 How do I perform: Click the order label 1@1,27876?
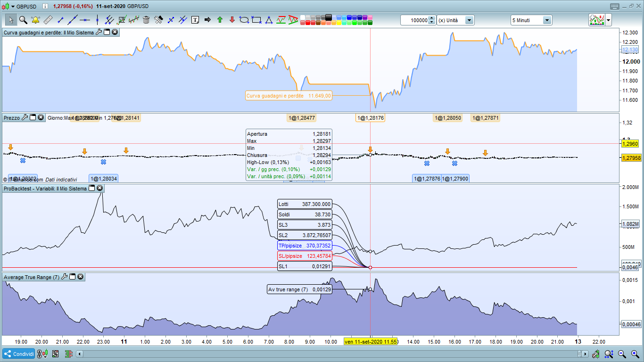[x=427, y=179]
